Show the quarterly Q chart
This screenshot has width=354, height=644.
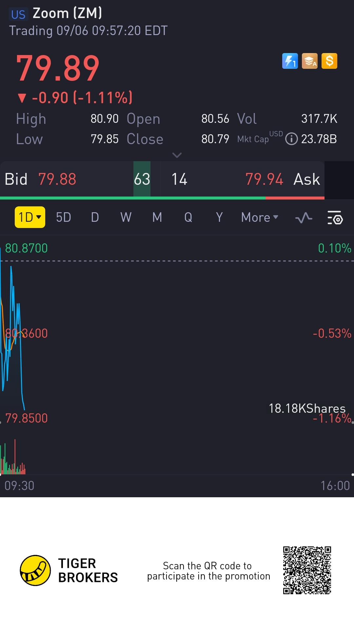(x=188, y=217)
